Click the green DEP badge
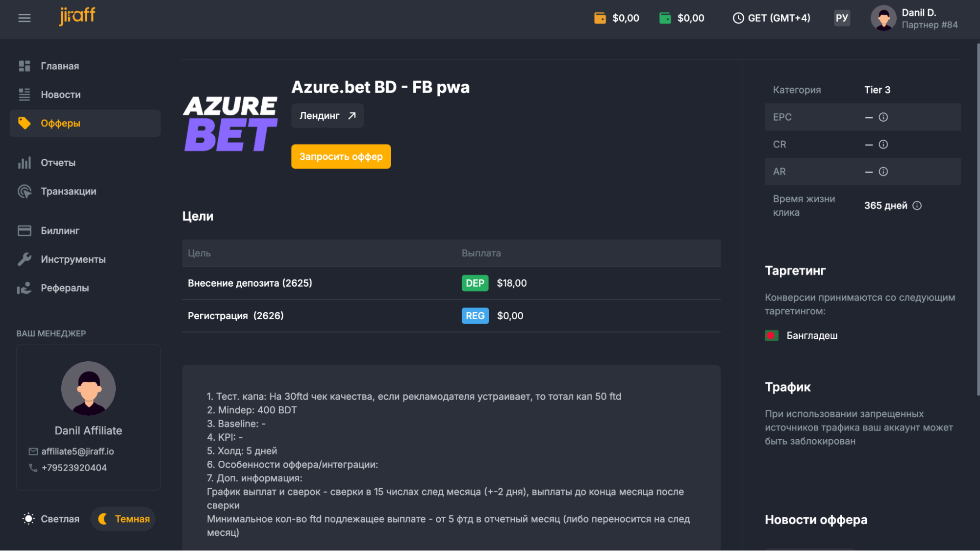The image size is (980, 551). [475, 283]
